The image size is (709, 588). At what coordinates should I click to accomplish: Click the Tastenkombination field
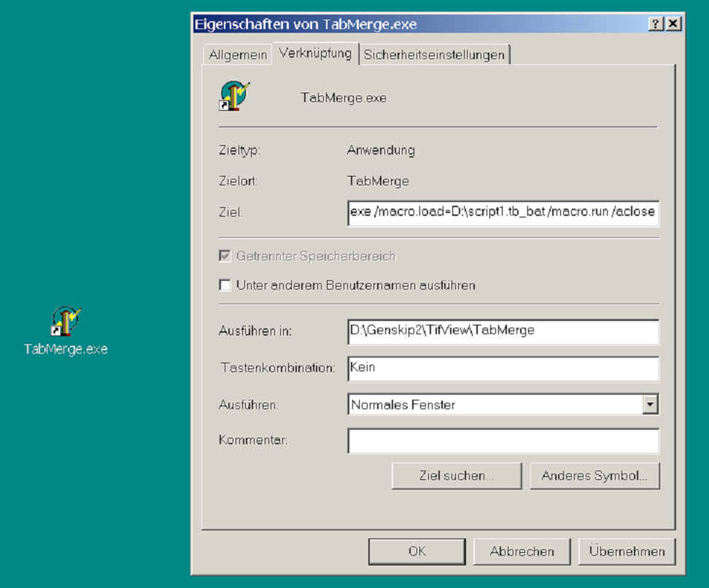tap(503, 368)
